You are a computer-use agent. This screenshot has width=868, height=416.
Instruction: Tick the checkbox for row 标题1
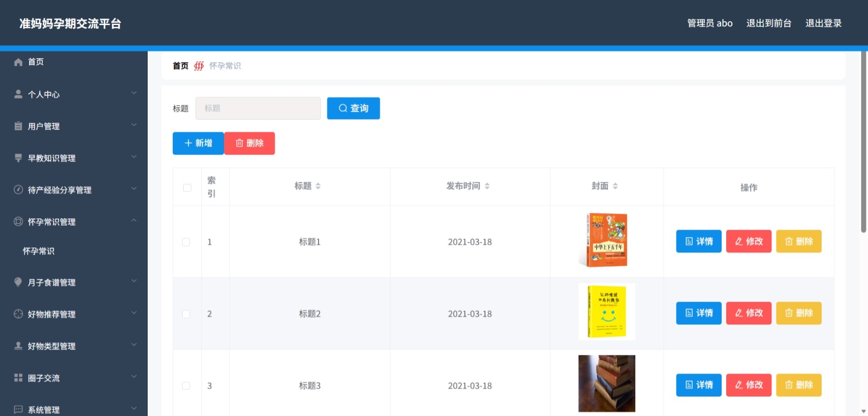tap(186, 242)
